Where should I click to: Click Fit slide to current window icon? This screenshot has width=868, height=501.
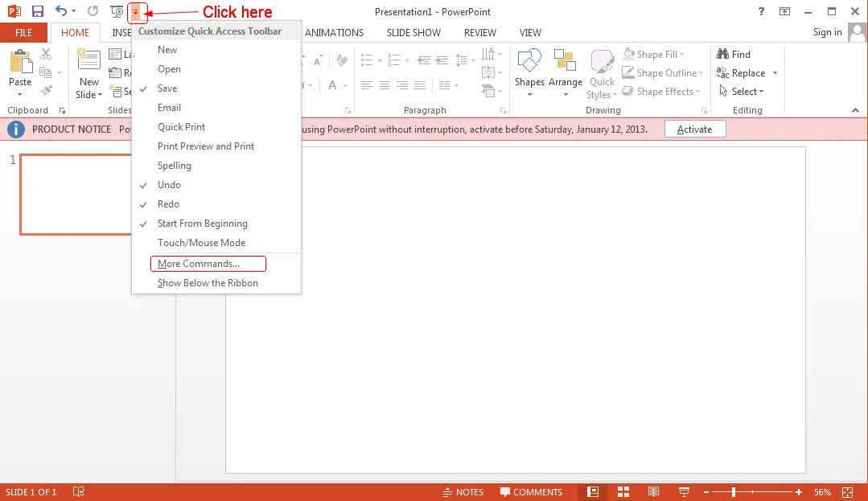tap(847, 491)
